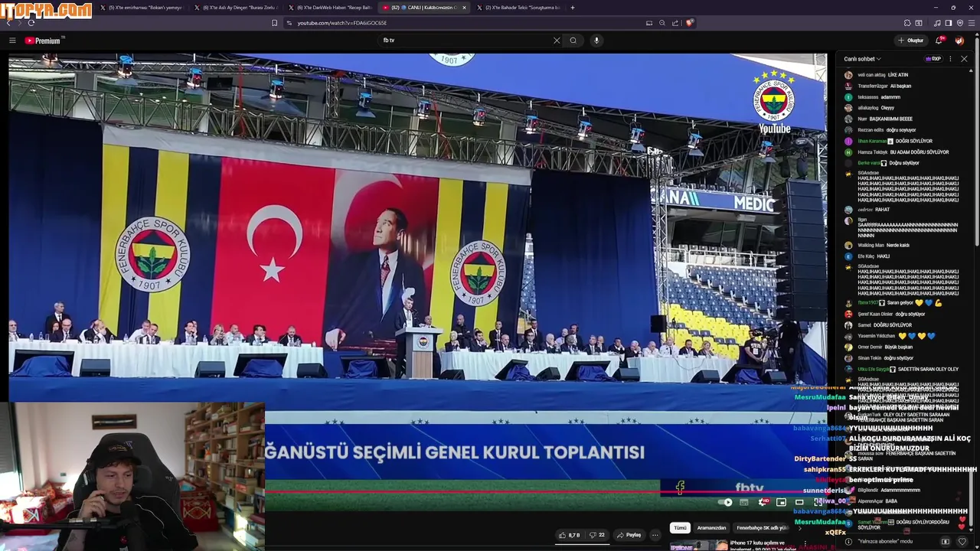Image resolution: width=980 pixels, height=551 pixels.
Task: Click the chat info icon beside 'Yalnızca aboneler' modu
Action: pos(848,542)
